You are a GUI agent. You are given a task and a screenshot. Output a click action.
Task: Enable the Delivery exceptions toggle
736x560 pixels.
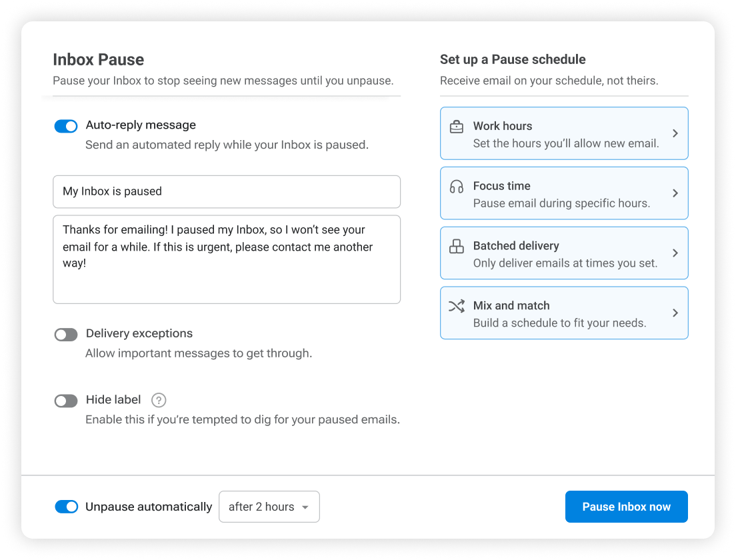click(x=66, y=334)
